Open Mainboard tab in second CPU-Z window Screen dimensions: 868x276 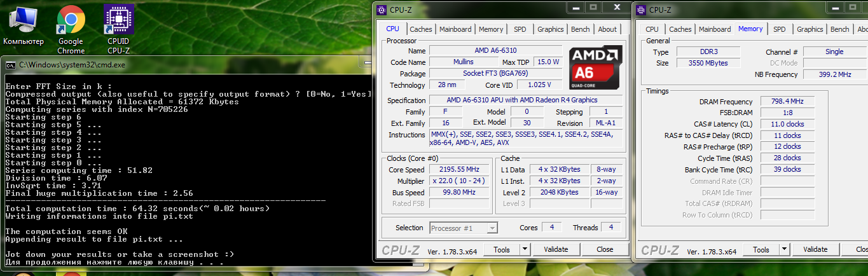715,29
